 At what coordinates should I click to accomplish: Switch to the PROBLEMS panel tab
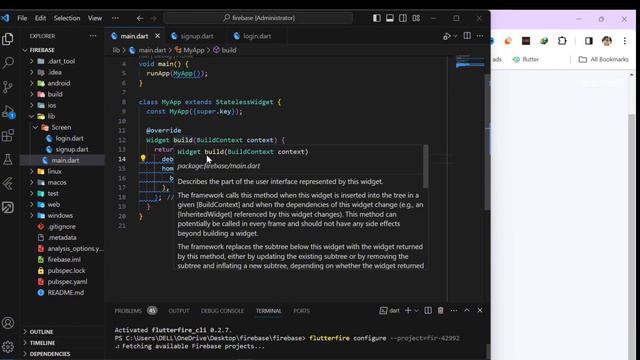pyautogui.click(x=128, y=311)
